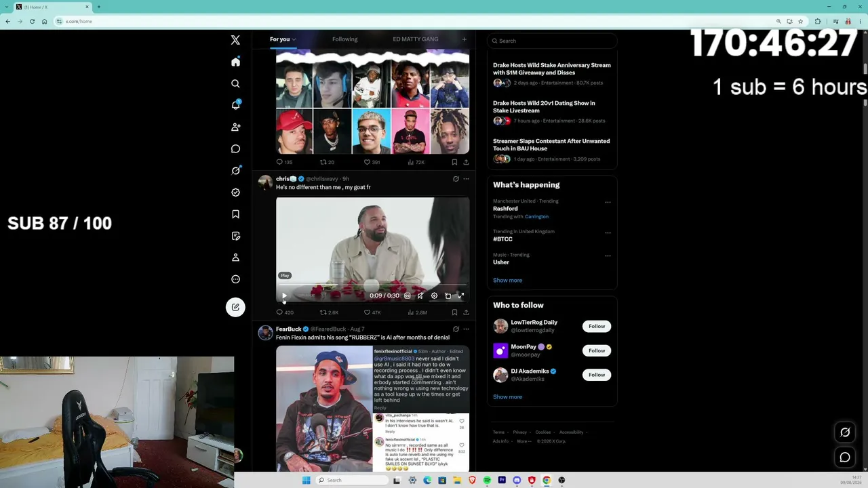868x488 pixels.
Task: Reply to chris's Drake video post
Action: pyautogui.click(x=279, y=312)
